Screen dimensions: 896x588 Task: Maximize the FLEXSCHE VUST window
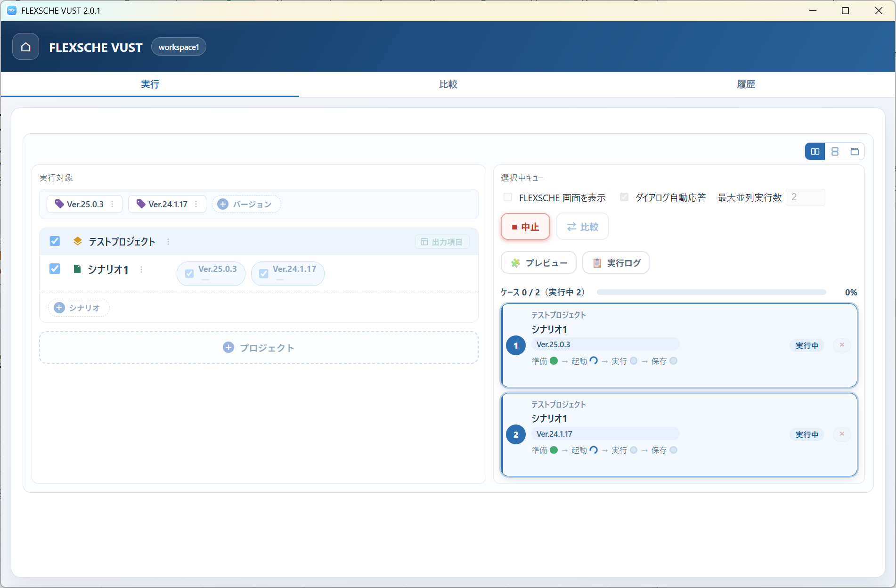pos(845,10)
